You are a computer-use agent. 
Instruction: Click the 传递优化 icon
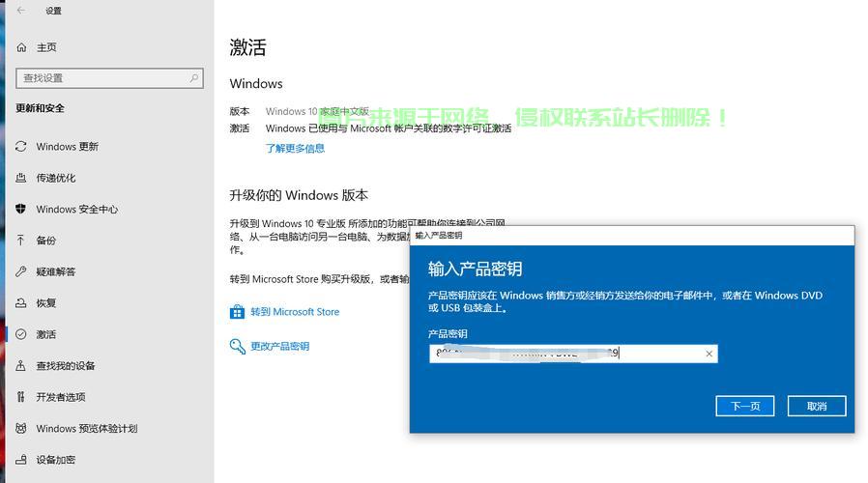click(x=21, y=178)
